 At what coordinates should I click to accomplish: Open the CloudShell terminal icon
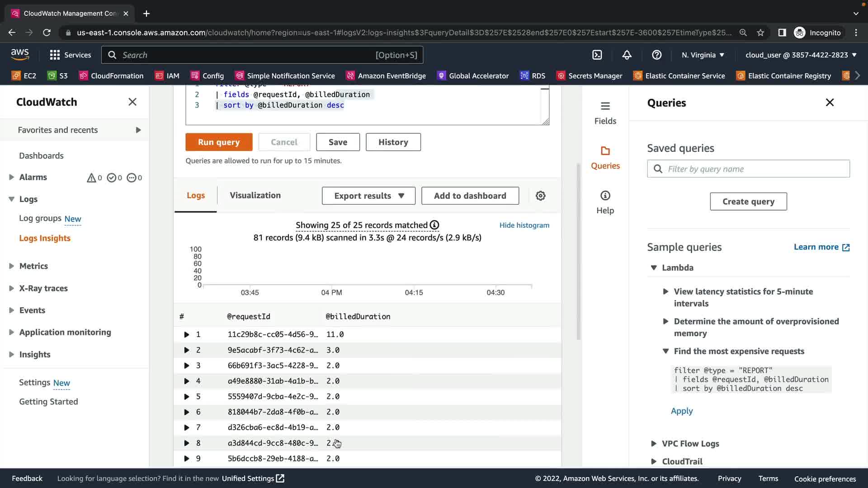(597, 55)
